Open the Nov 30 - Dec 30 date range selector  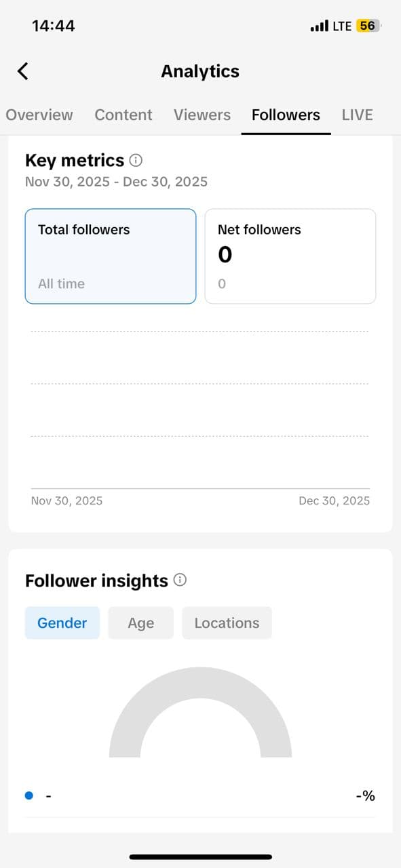coord(116,181)
